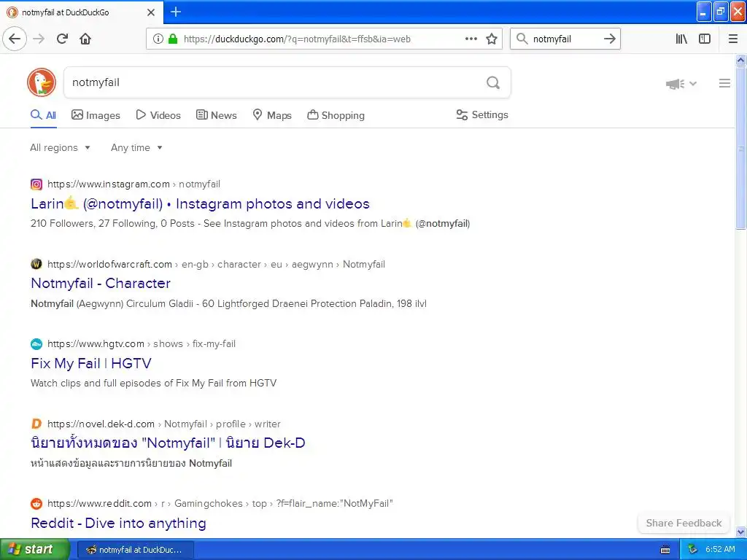Viewport: 747px width, 560px height.
Task: Click the 6:52 AM taskbar clock
Action: pyautogui.click(x=720, y=550)
